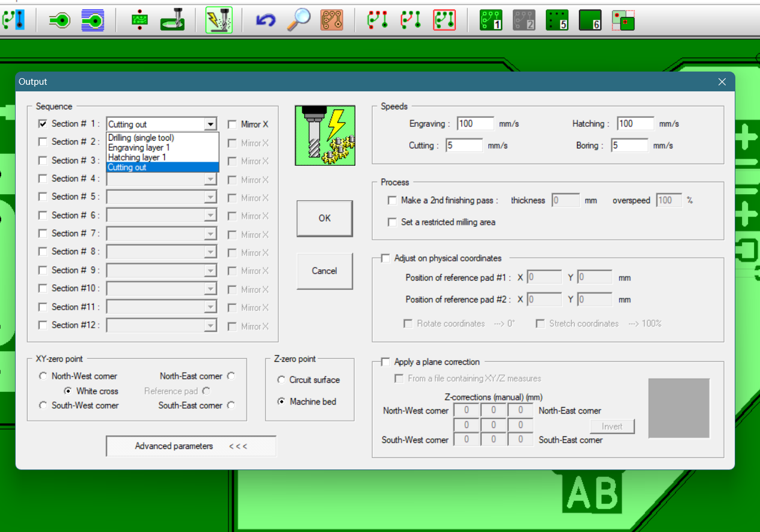The image size is (760, 532).
Task: Click the overlapping green squares toolbar icon
Action: pos(624,20)
